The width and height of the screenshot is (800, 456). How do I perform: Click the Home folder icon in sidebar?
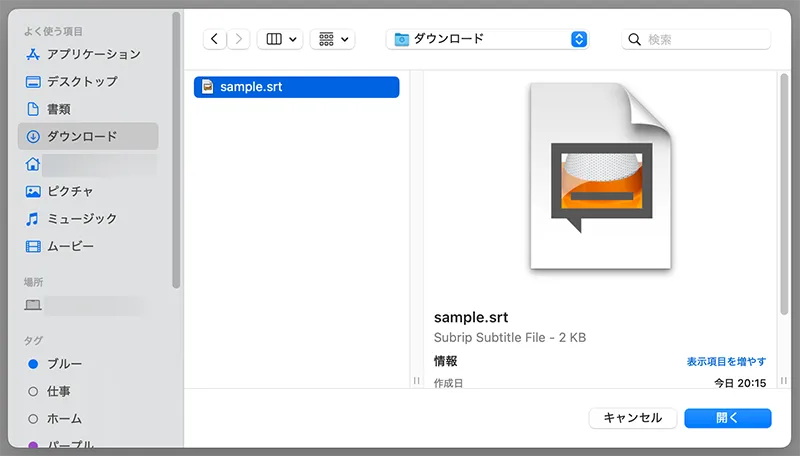click(33, 164)
